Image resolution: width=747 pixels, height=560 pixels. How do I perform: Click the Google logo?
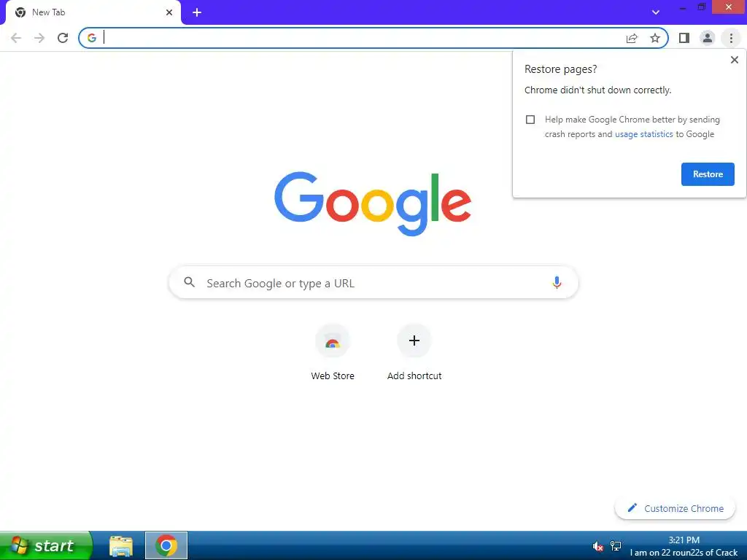(373, 203)
